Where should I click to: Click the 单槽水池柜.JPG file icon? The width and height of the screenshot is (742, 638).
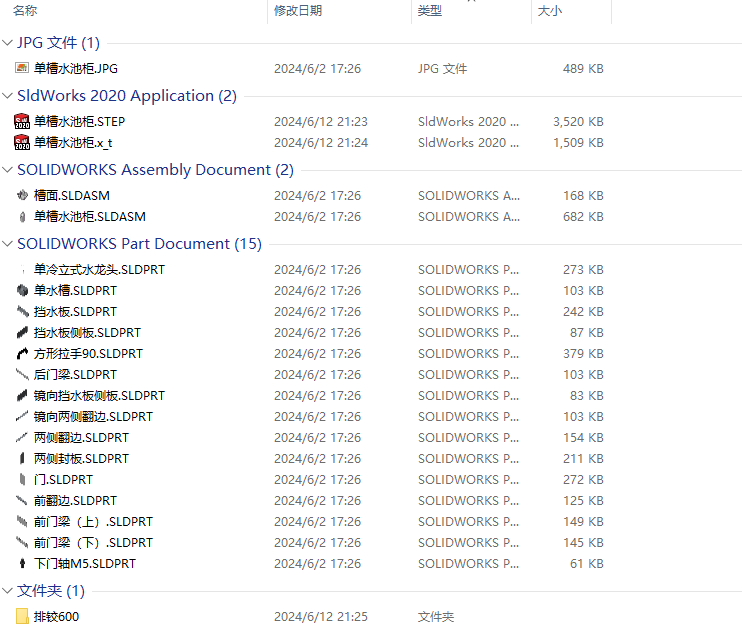[22, 68]
